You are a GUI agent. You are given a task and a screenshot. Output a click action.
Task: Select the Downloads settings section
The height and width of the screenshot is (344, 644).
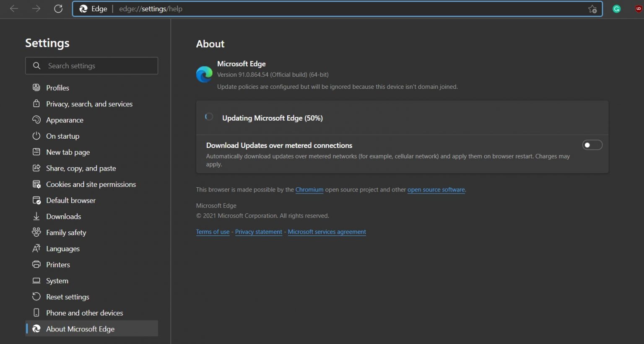click(x=63, y=217)
